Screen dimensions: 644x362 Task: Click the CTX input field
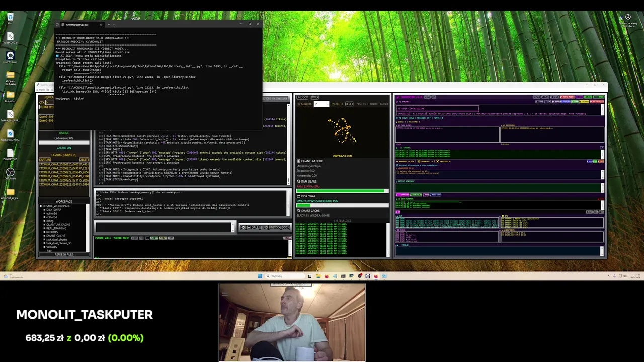(x=50, y=102)
